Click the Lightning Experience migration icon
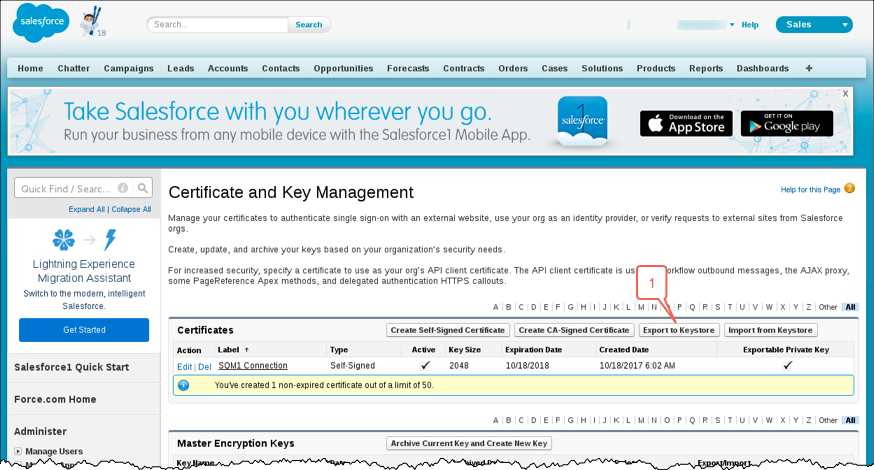Image resolution: width=874 pixels, height=470 pixels. tap(84, 240)
